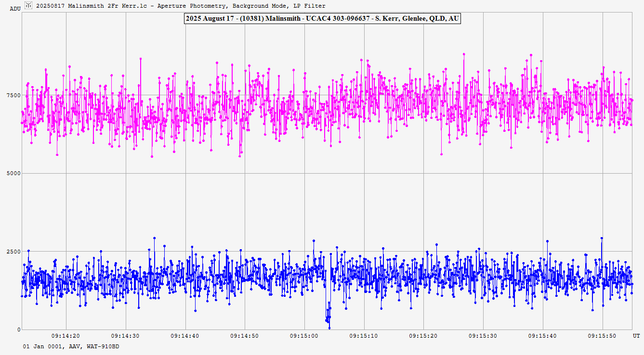Click the 09:14:50 time label
This screenshot has width=644, height=355.
245,336
